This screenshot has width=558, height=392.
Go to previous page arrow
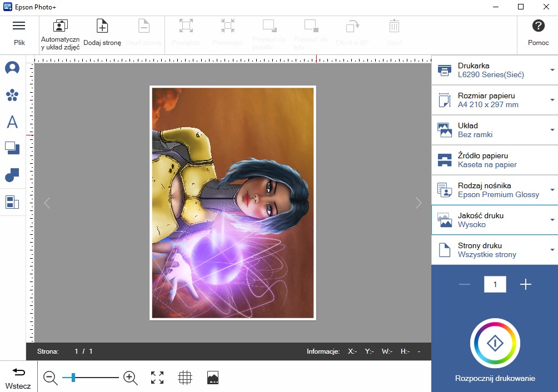(47, 203)
